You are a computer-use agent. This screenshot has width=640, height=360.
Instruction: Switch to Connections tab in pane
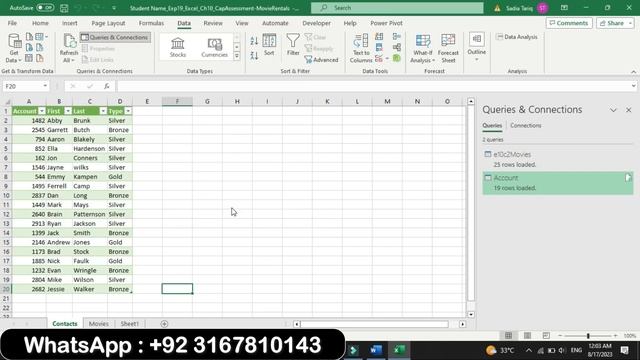pos(526,126)
